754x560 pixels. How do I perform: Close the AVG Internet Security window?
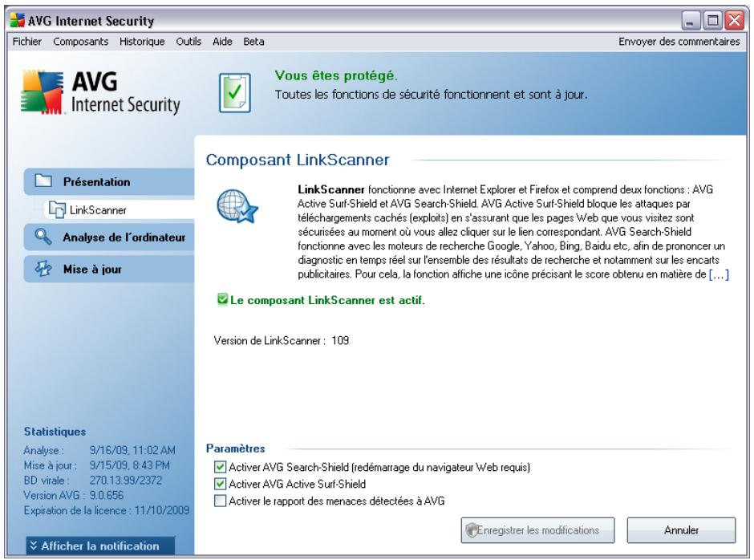[734, 20]
